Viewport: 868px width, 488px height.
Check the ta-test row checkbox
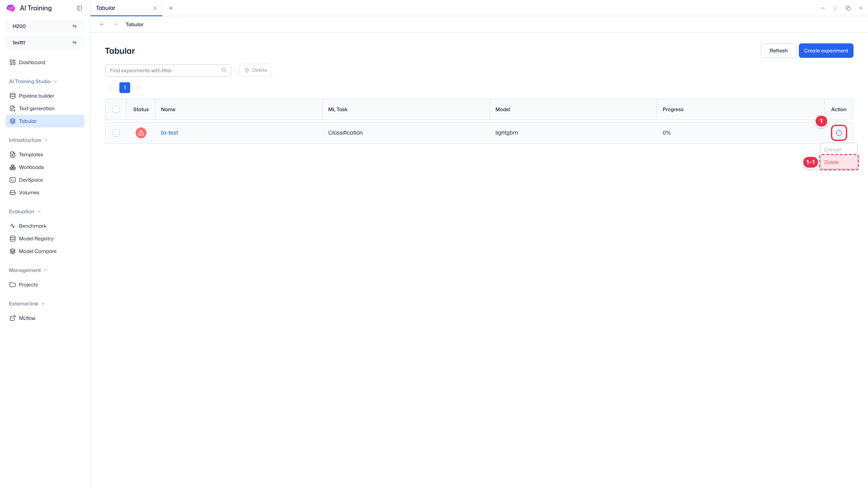(x=116, y=133)
